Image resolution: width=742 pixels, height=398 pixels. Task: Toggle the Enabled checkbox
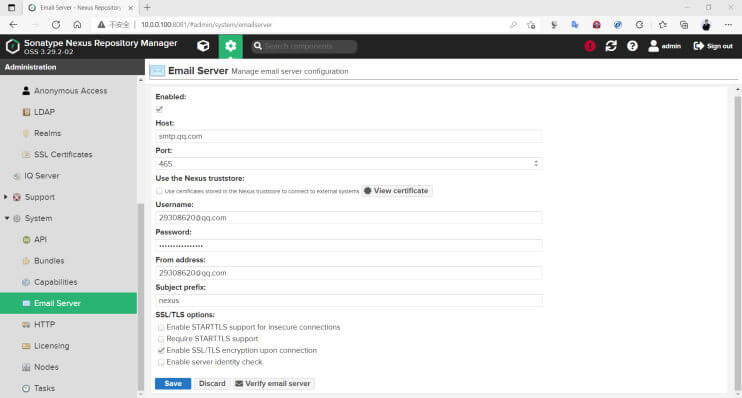pyautogui.click(x=159, y=109)
